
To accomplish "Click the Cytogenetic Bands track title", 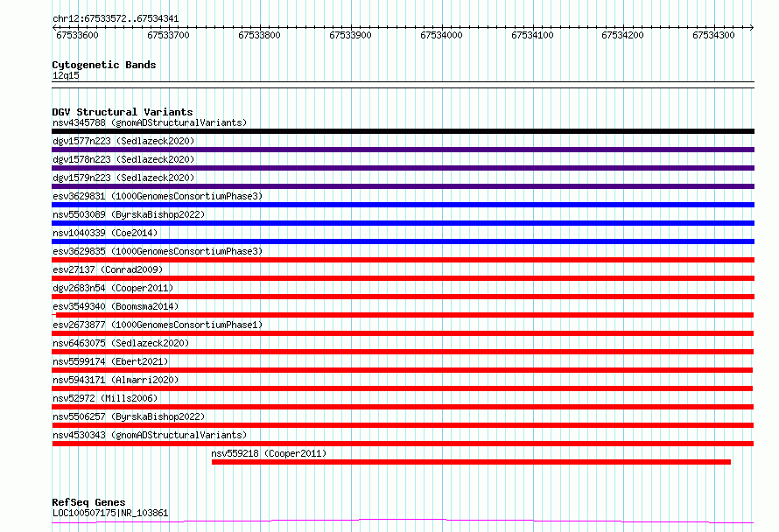I will [104, 65].
